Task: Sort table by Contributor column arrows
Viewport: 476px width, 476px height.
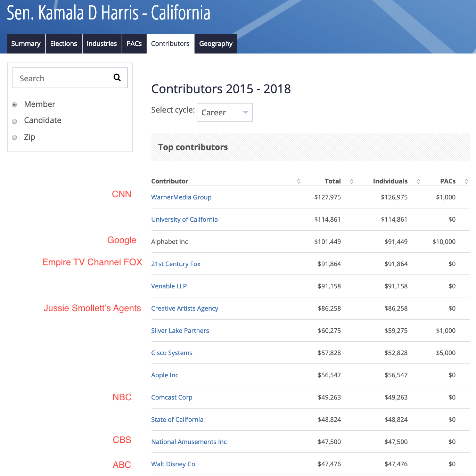Action: [x=299, y=181]
